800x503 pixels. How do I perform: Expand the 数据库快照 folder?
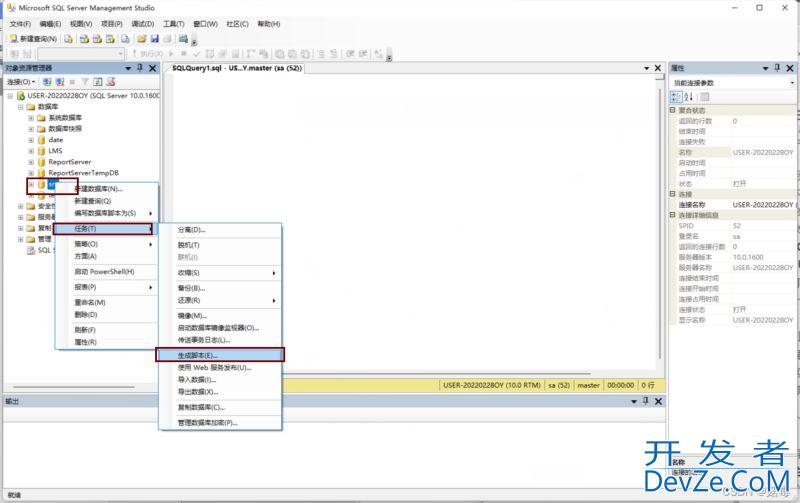[x=31, y=129]
